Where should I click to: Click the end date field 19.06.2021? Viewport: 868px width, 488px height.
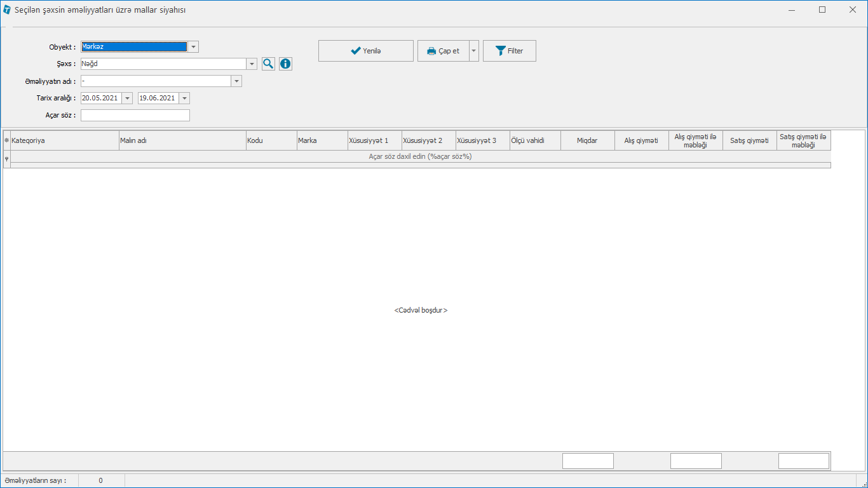[x=158, y=98]
